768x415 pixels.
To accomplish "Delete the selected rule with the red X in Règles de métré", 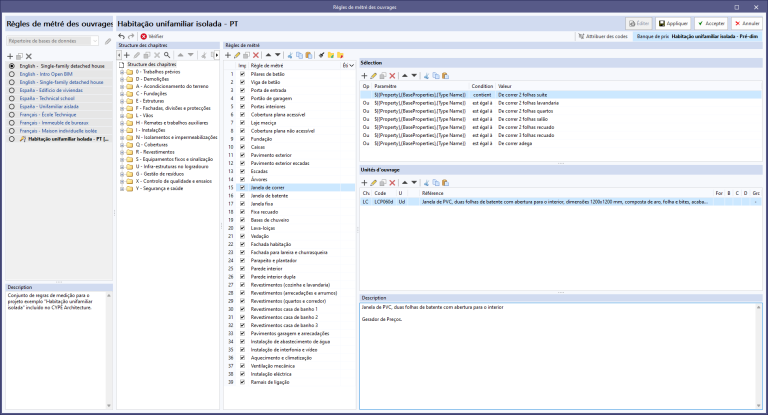I will (256, 55).
